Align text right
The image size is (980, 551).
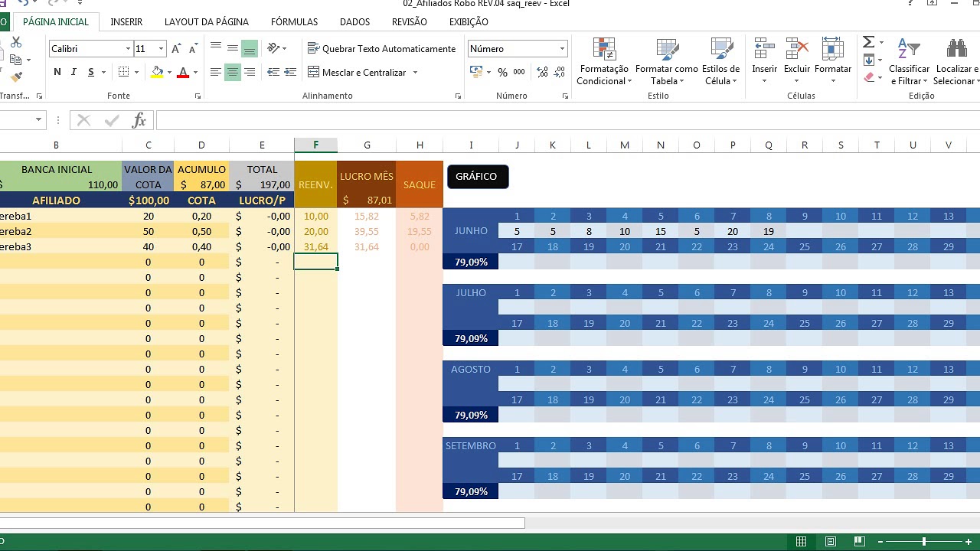[x=250, y=73]
